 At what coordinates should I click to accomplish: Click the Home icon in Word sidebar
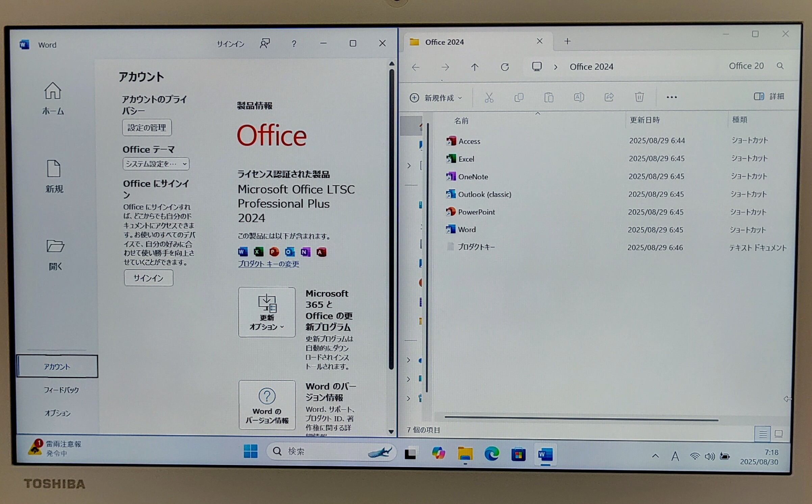click(53, 91)
